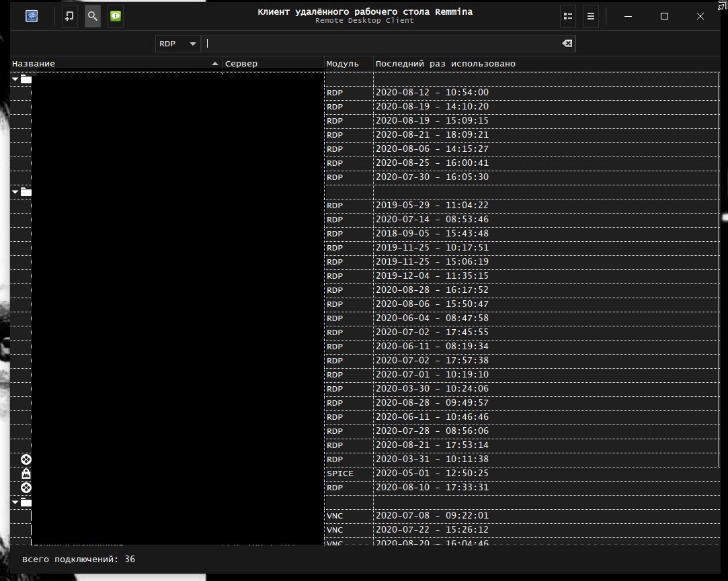Image resolution: width=728 pixels, height=581 pixels.
Task: Open the green info/news icon
Action: [x=116, y=16]
